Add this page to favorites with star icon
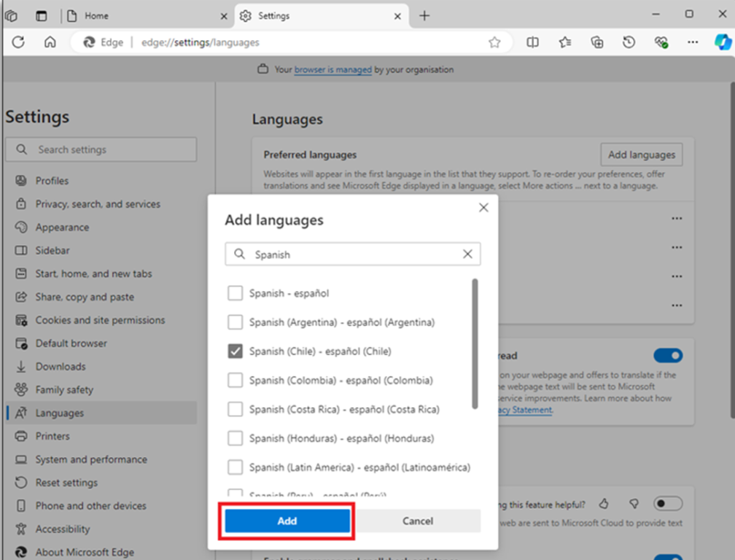735x560 pixels. pos(494,42)
